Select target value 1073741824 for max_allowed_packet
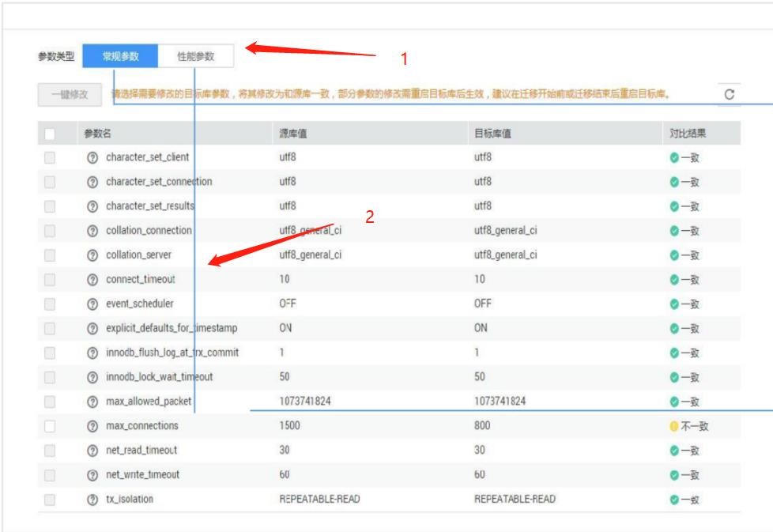Viewport: 773px width, 532px height. click(x=500, y=402)
